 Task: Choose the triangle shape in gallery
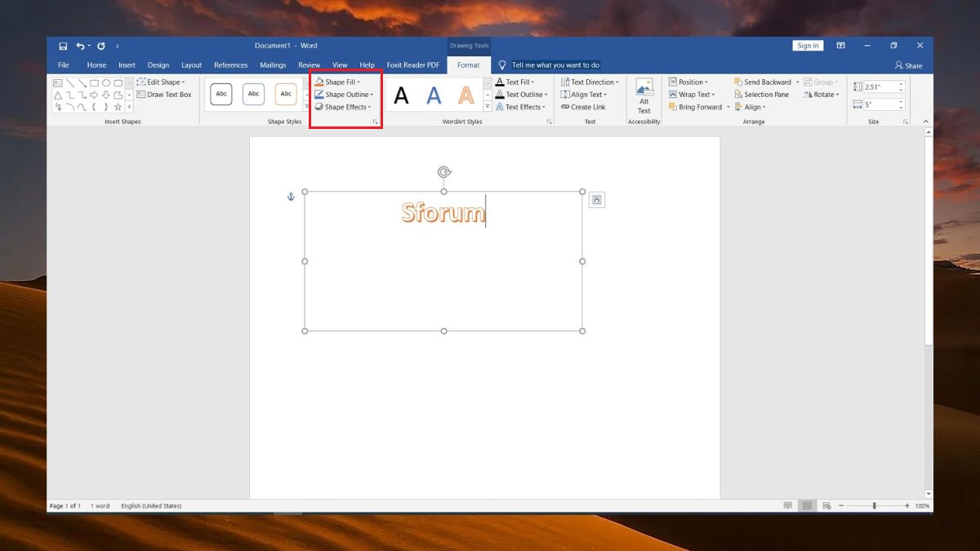58,95
